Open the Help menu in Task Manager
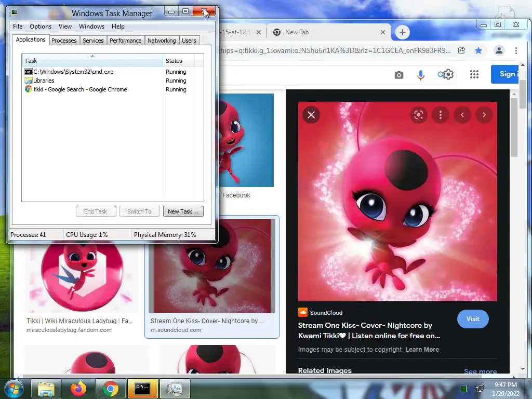 (118, 26)
